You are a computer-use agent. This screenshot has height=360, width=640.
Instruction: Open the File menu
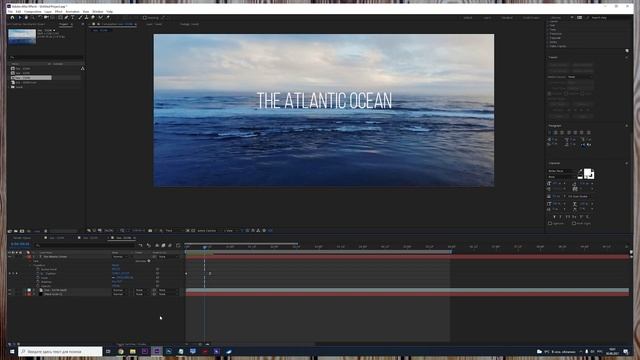tap(10, 11)
